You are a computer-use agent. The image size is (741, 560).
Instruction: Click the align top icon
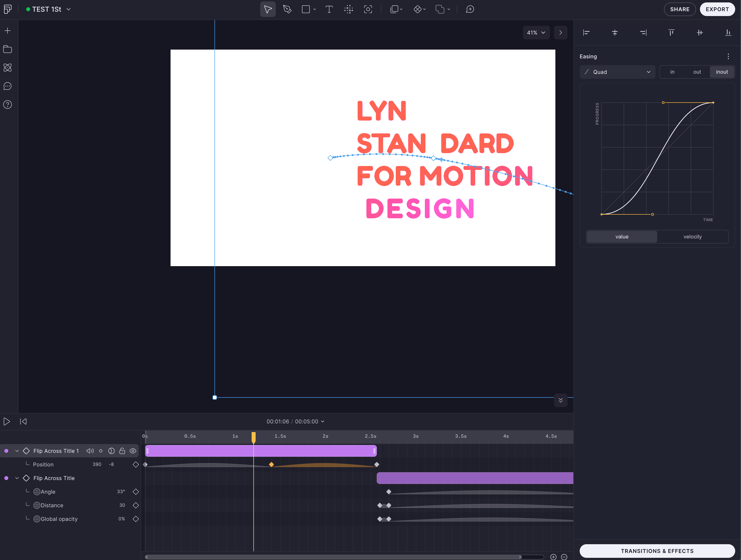pyautogui.click(x=671, y=33)
